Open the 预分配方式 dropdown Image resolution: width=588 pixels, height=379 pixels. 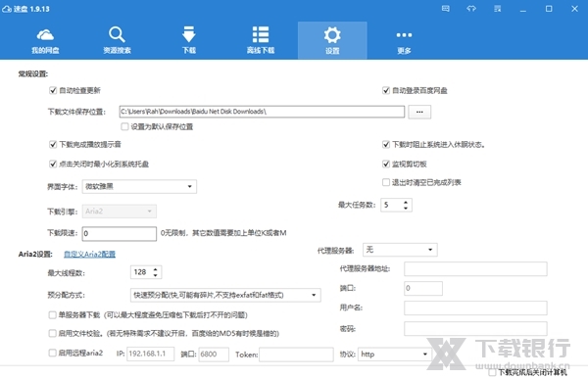(x=225, y=295)
